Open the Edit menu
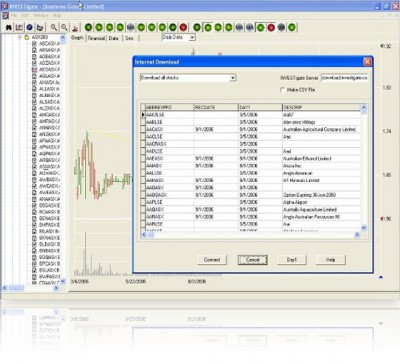The height and width of the screenshot is (364, 400). [25, 15]
